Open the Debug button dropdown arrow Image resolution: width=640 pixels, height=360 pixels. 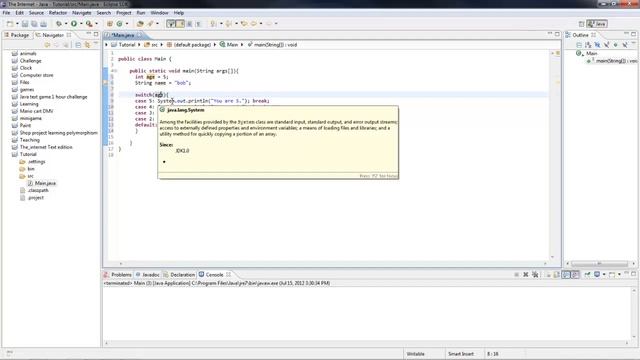coord(66,24)
